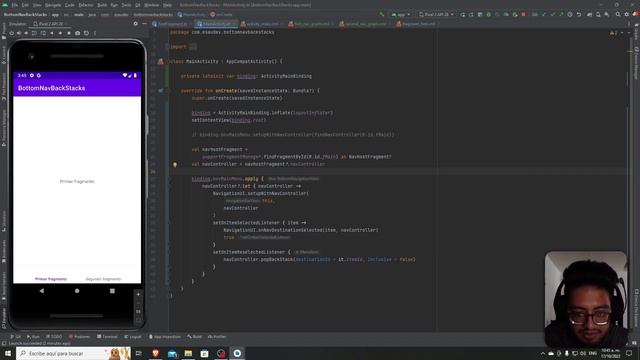The height and width of the screenshot is (360, 640).
Task: Switch to the MainActivity.kt editor tab
Action: click(x=216, y=24)
